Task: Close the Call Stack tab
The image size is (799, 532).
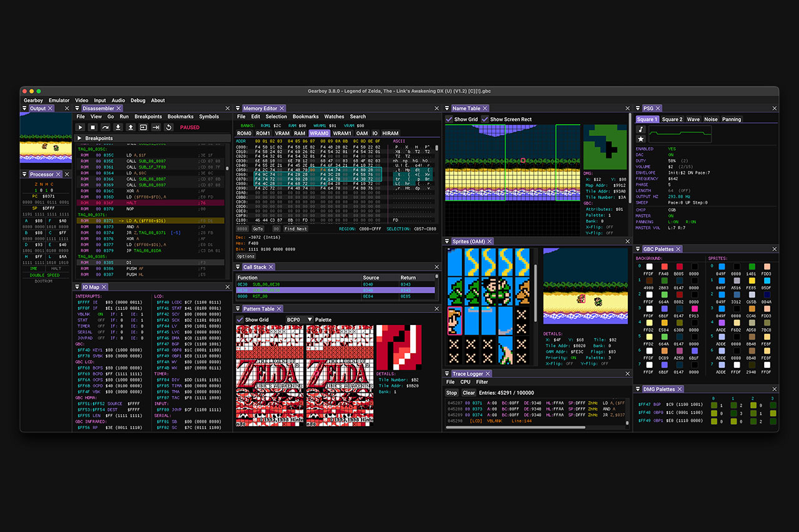Action: (x=271, y=267)
